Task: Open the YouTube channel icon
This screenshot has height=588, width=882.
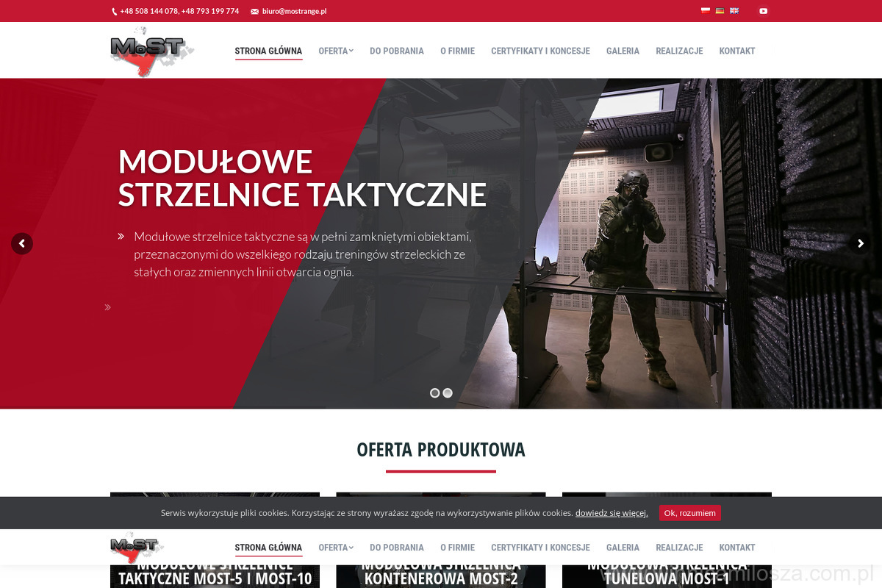Action: click(763, 11)
